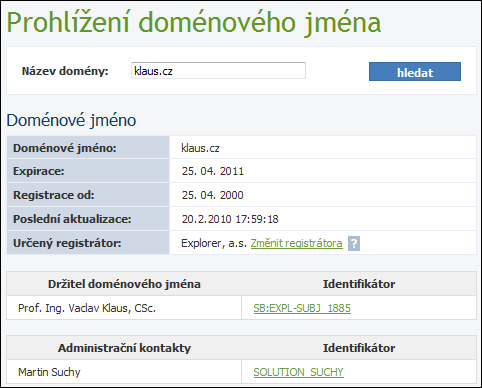Click the Doménové jméno: row label
This screenshot has height=388, width=482.
tap(65, 148)
